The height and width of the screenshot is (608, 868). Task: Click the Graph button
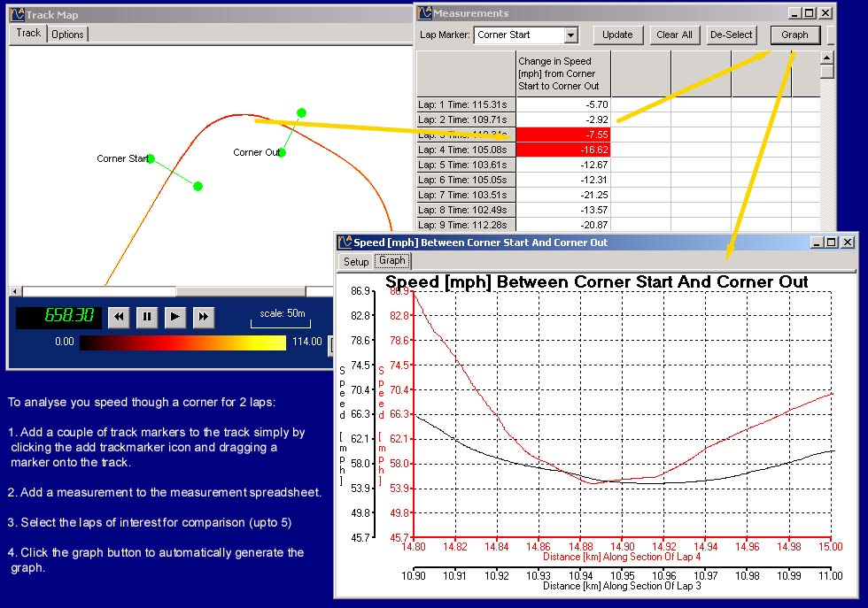coord(794,35)
